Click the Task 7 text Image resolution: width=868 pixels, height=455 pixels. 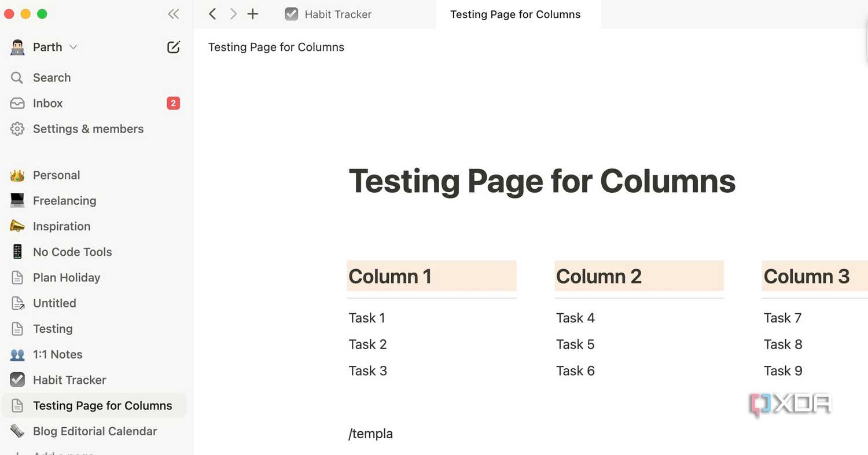pos(782,318)
